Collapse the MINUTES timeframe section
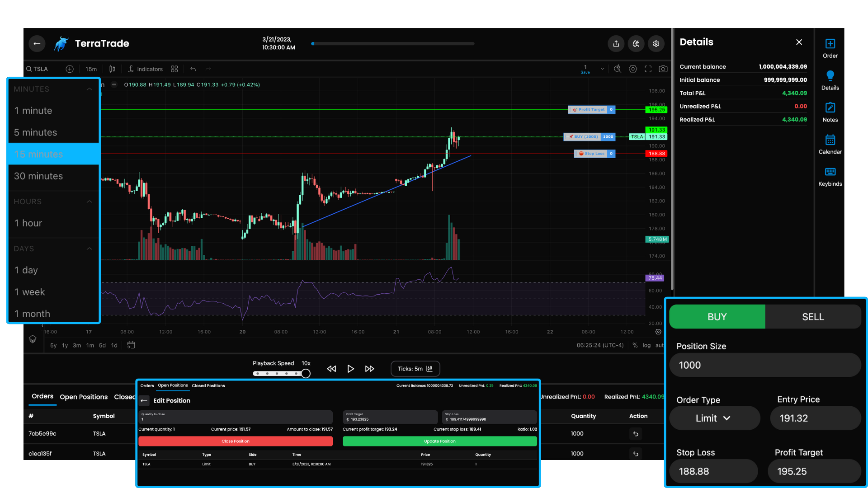 click(x=90, y=89)
